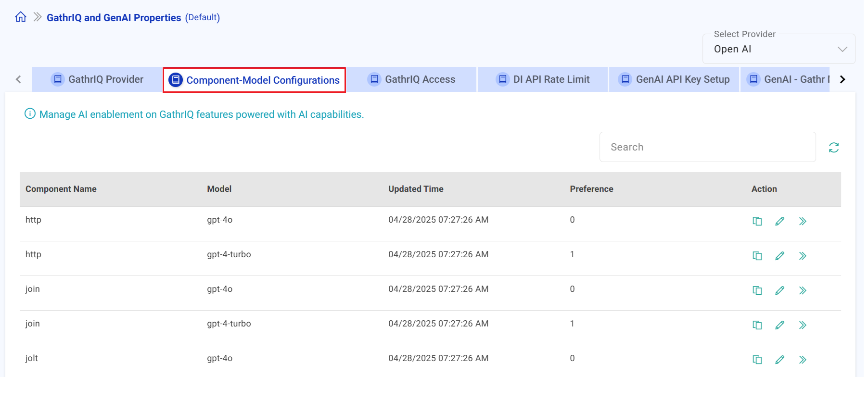Clone the jolt gpt-4o row
The width and height of the screenshot is (868, 401).
click(757, 360)
